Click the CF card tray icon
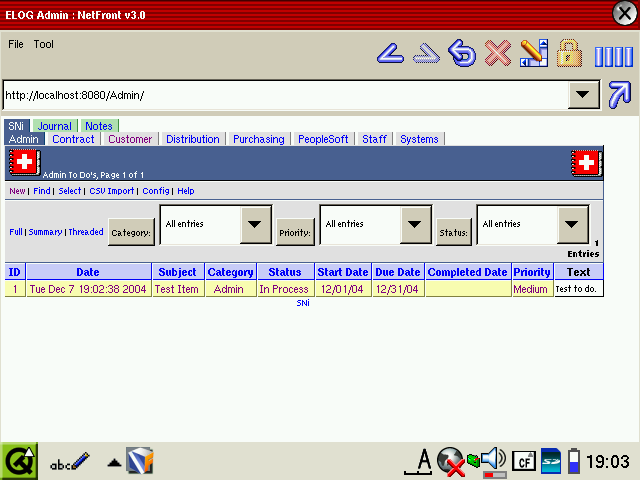Image resolution: width=640 pixels, height=480 pixels. [x=524, y=461]
